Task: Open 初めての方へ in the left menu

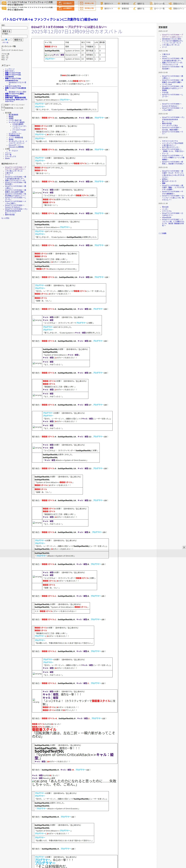Action: [x=10, y=71]
